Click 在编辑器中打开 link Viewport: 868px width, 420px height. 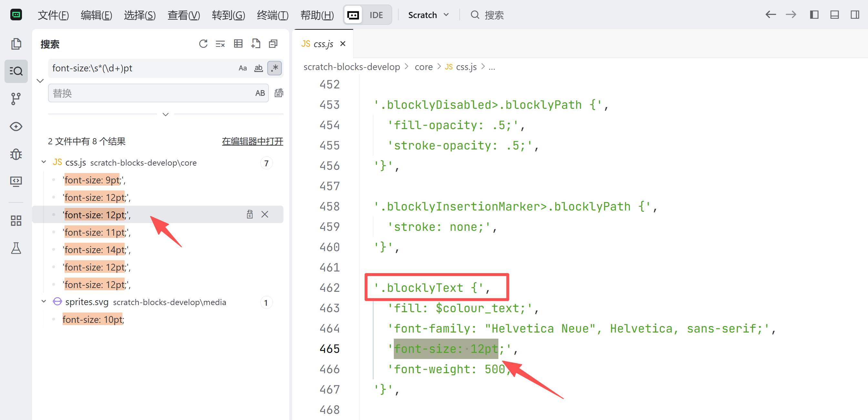click(x=252, y=141)
